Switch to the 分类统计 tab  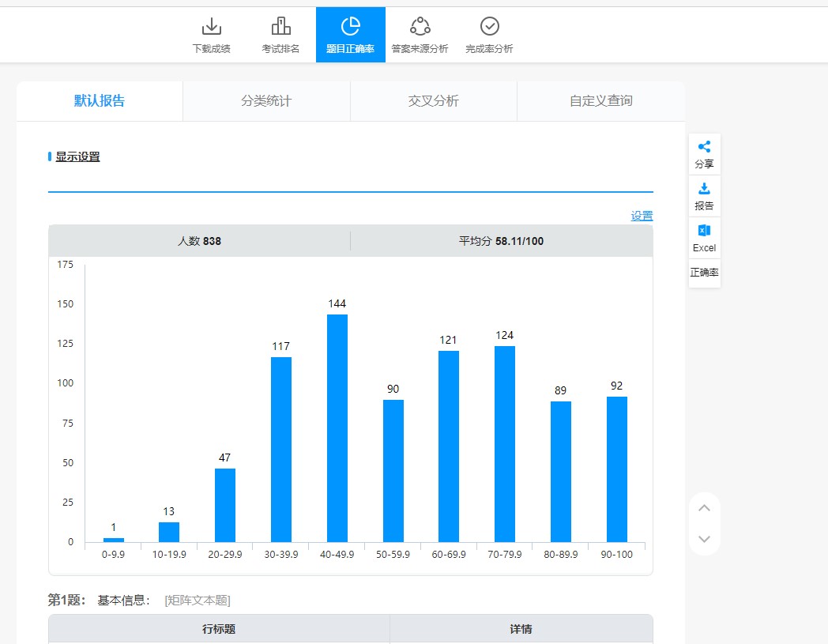pos(266,101)
